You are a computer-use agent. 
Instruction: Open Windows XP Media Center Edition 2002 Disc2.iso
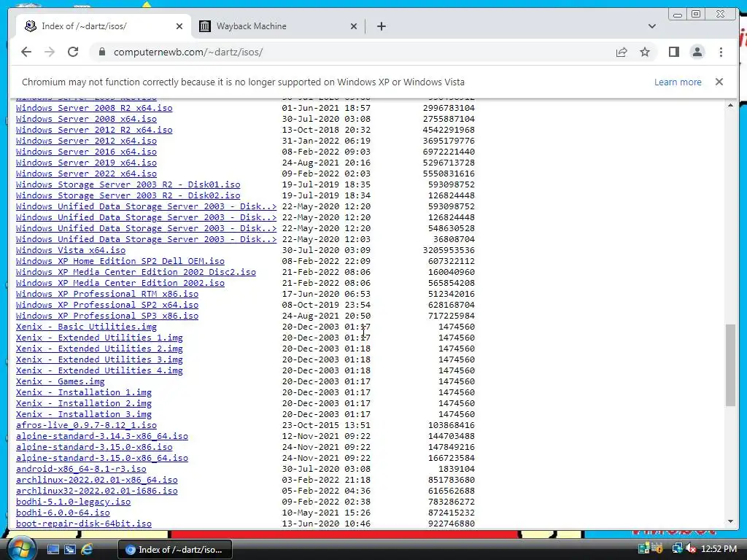pyautogui.click(x=136, y=273)
